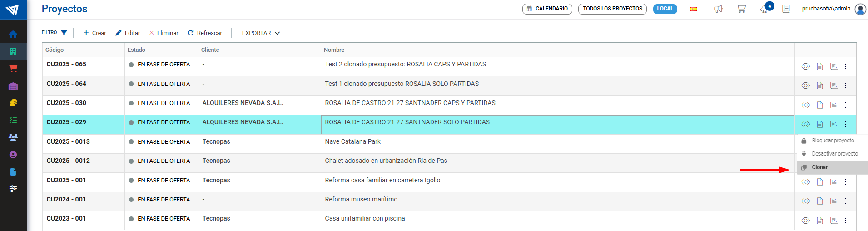Expand the EXPORTAR dropdown
The width and height of the screenshot is (868, 231).
point(261,33)
